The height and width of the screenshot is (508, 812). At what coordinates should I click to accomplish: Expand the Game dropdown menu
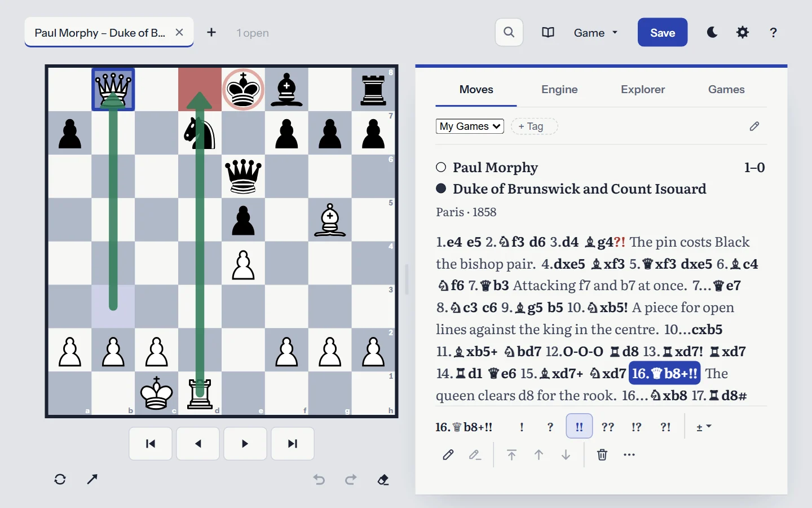[595, 33]
